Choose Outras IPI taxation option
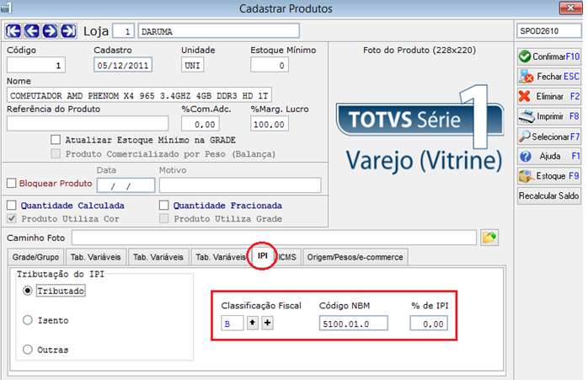The height and width of the screenshot is (380, 588). pyautogui.click(x=27, y=350)
